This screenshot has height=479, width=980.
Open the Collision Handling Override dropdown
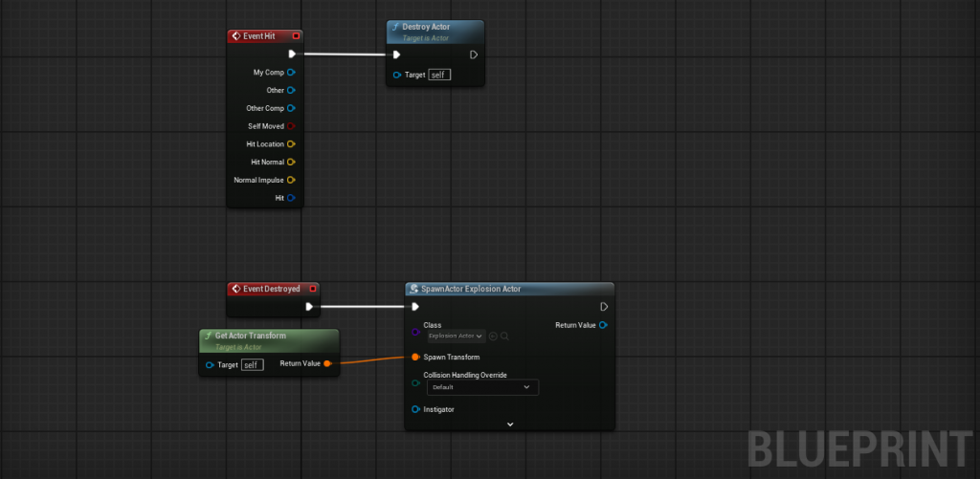481,387
